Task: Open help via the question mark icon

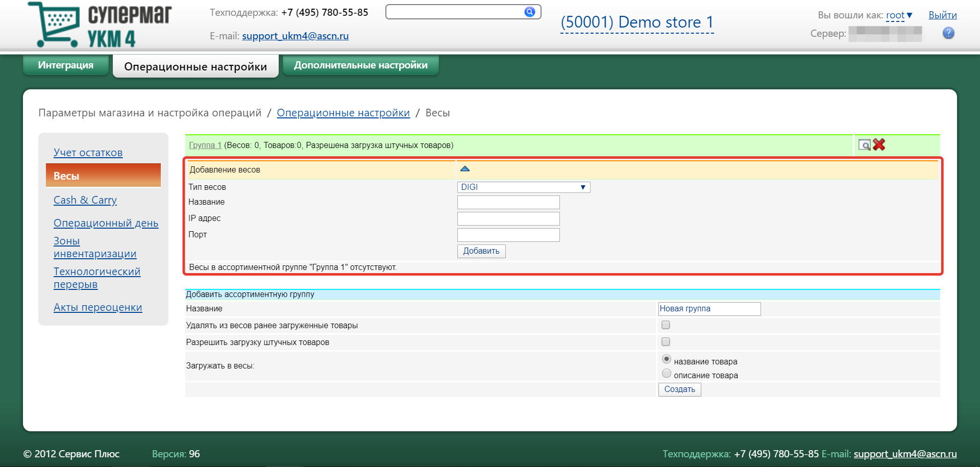Action: (x=948, y=33)
